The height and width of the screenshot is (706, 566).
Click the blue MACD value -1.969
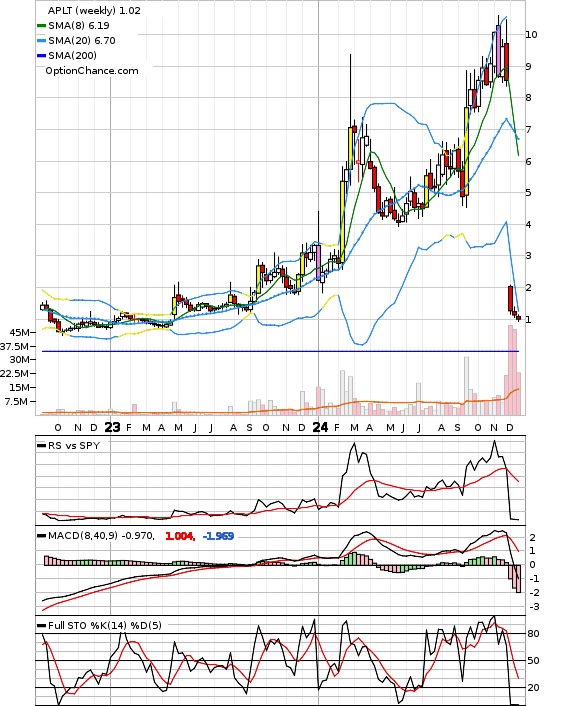pos(218,536)
